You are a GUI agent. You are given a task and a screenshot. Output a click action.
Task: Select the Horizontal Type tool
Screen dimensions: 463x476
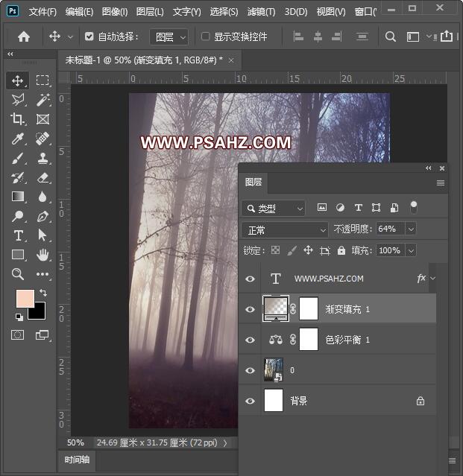[18, 235]
